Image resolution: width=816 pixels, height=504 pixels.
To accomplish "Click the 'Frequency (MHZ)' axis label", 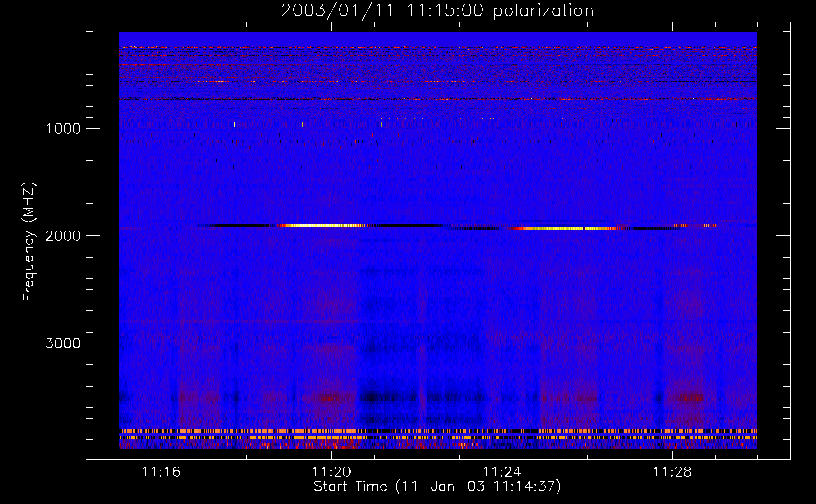I will click(29, 242).
